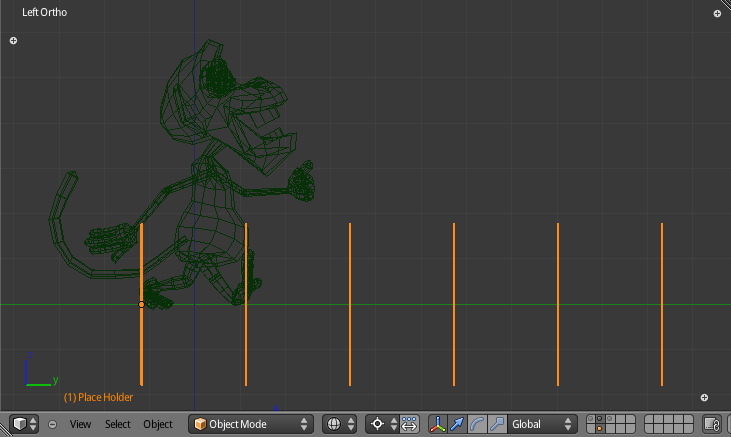Collapse the header pulldown menus with minus icon
Viewport: 731px width, 437px height.
(52, 424)
